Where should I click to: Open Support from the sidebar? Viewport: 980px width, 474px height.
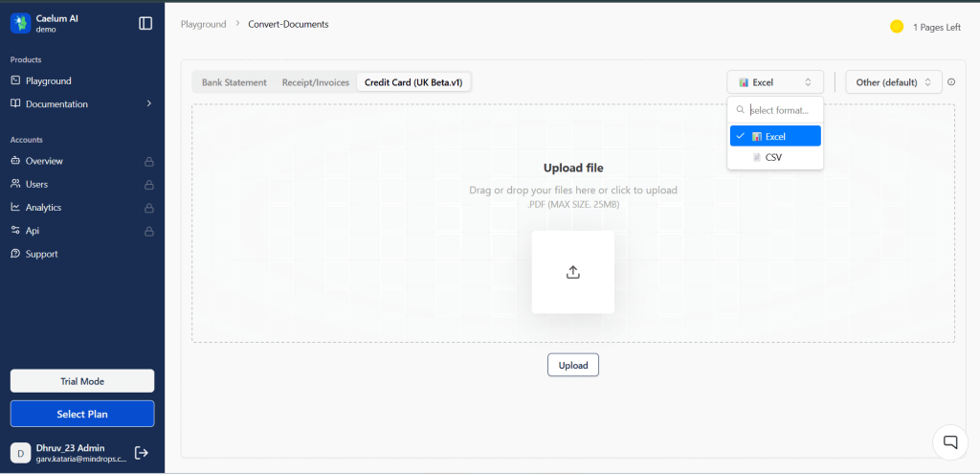tap(82, 254)
